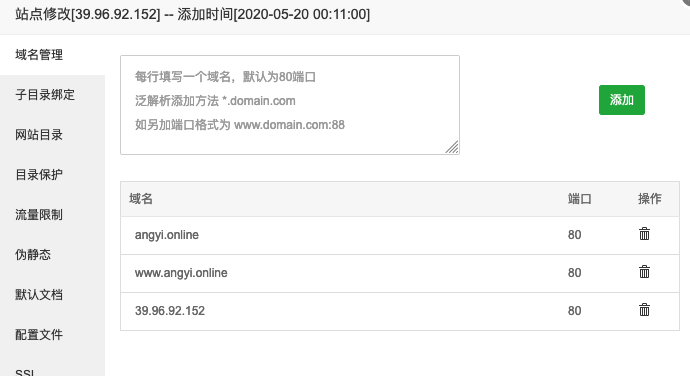Select the angyi.online domain text
Viewport: 690px width, 376px height.
[x=167, y=235]
